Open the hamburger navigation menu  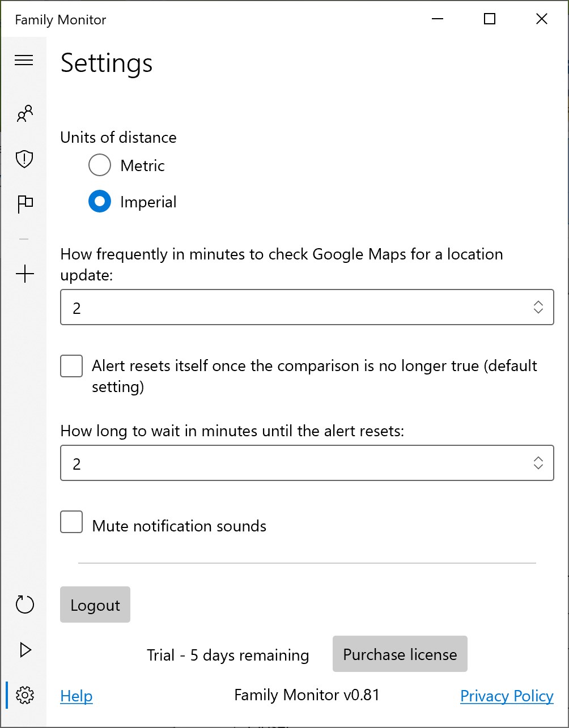coord(24,60)
